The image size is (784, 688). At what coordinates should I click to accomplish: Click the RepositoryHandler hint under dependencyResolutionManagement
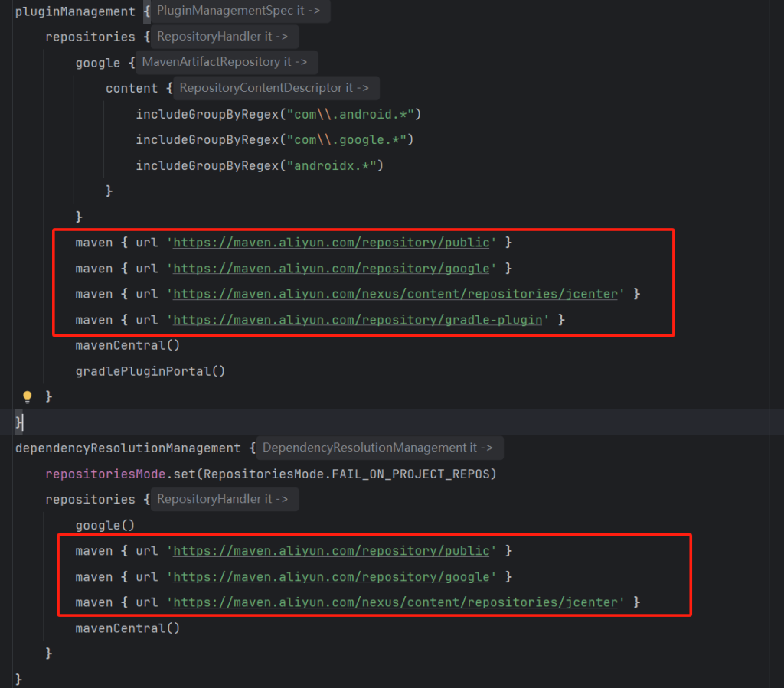(x=222, y=499)
